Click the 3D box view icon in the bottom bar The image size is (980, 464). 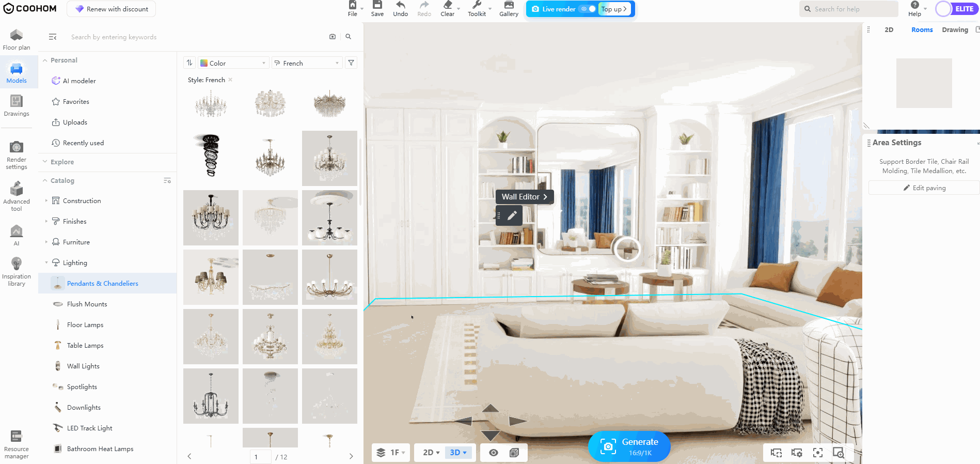coord(514,453)
